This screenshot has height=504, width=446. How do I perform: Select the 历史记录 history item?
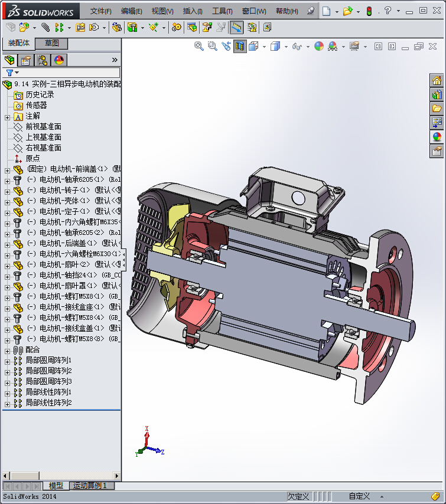pos(40,95)
